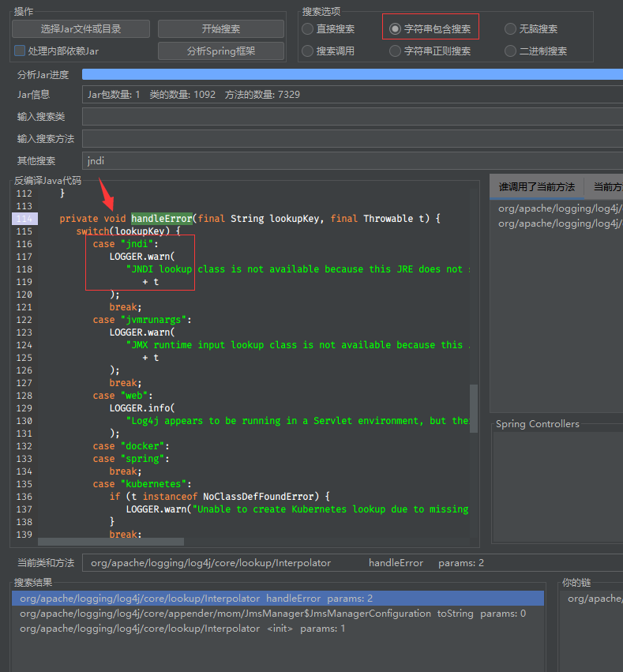Select the JmsManagerConfiguration toString search result
The width and height of the screenshot is (623, 672).
[x=272, y=614]
